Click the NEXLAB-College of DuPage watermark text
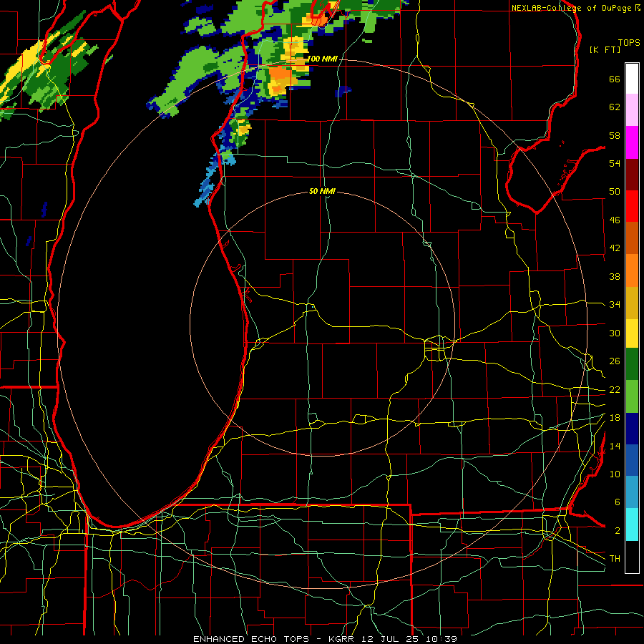 pos(575,8)
